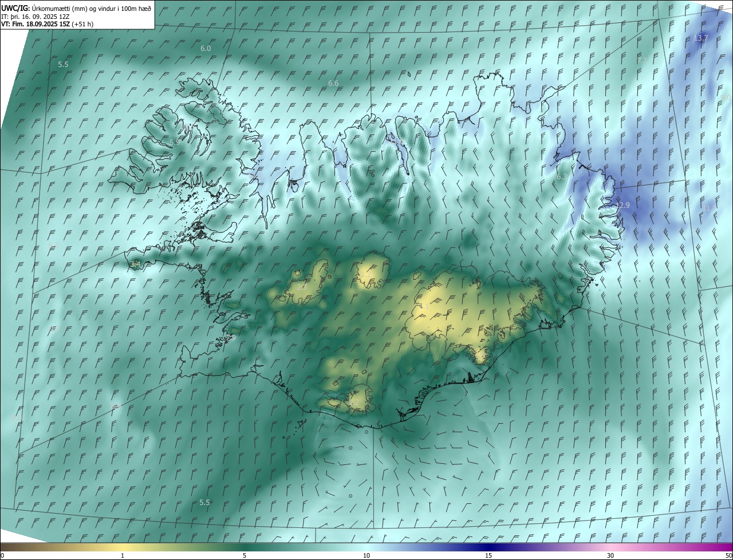The width and height of the screenshot is (733, 560).
Task: Select the 7.7 value label in the northeast sea
Action: coord(642,60)
